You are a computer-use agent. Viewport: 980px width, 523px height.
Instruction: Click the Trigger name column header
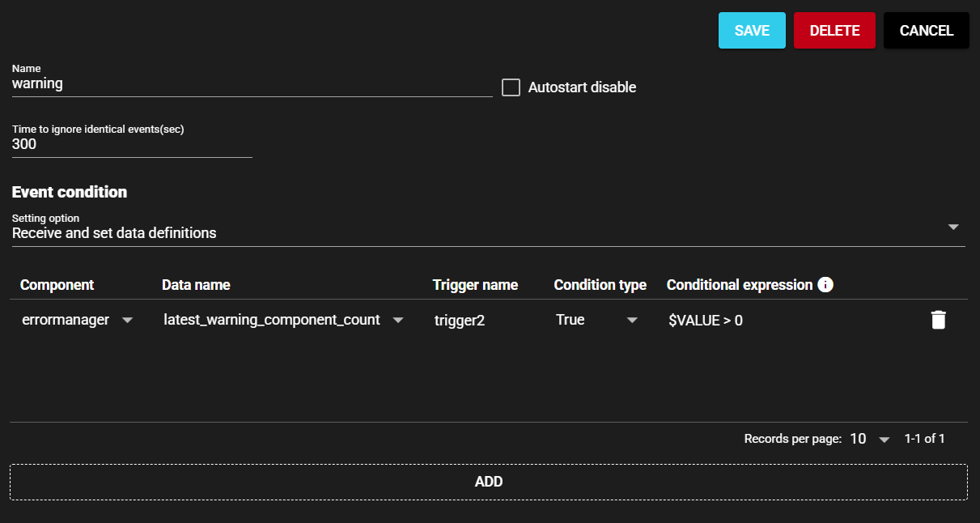pyautogui.click(x=475, y=285)
